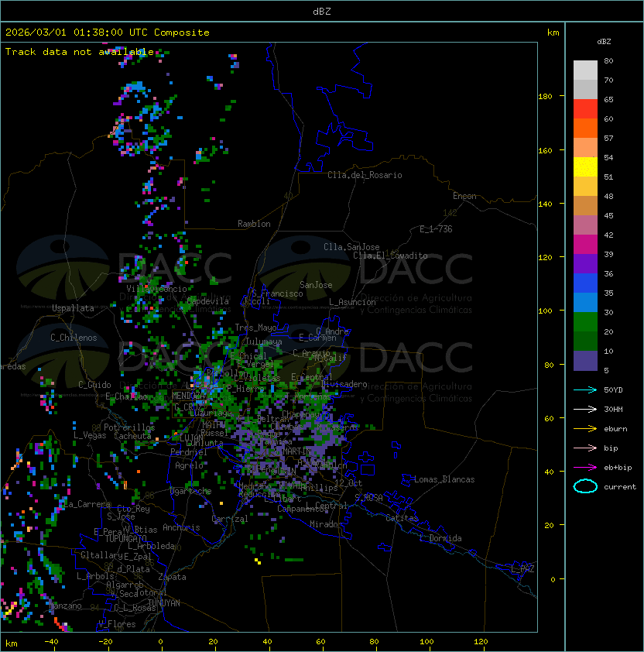Viewport: 644px width, 652px height.
Task: Click the 'L_PAZ' map label
Action: (x=522, y=569)
